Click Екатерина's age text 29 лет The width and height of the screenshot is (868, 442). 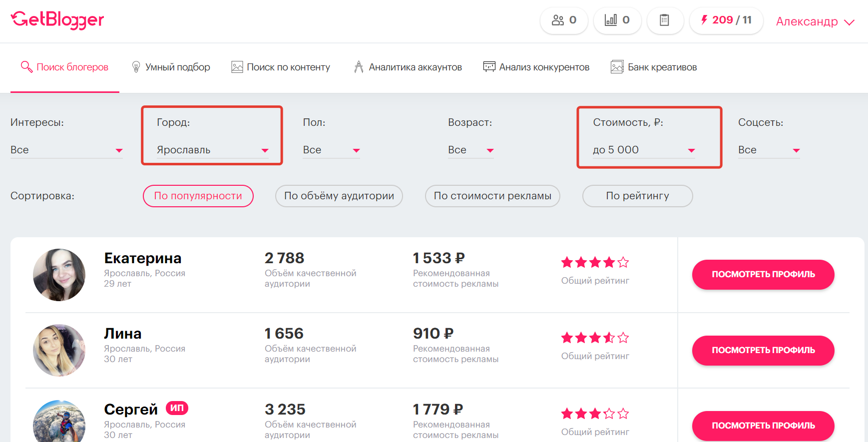pyautogui.click(x=118, y=284)
